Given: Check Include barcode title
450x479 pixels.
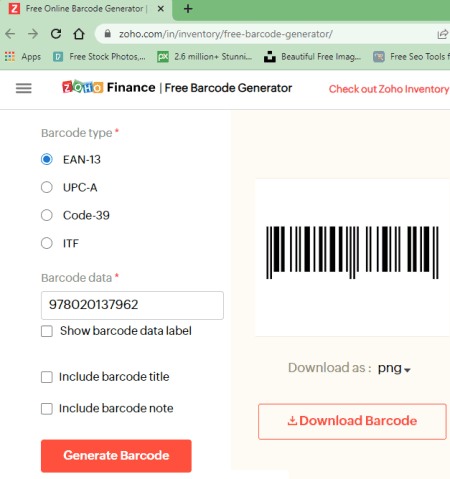Looking at the screenshot, I should (x=47, y=377).
